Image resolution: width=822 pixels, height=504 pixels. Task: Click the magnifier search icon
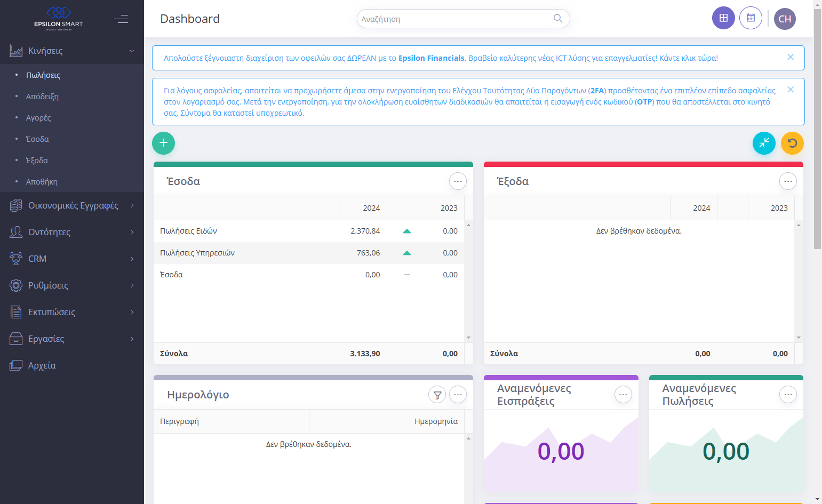point(558,19)
